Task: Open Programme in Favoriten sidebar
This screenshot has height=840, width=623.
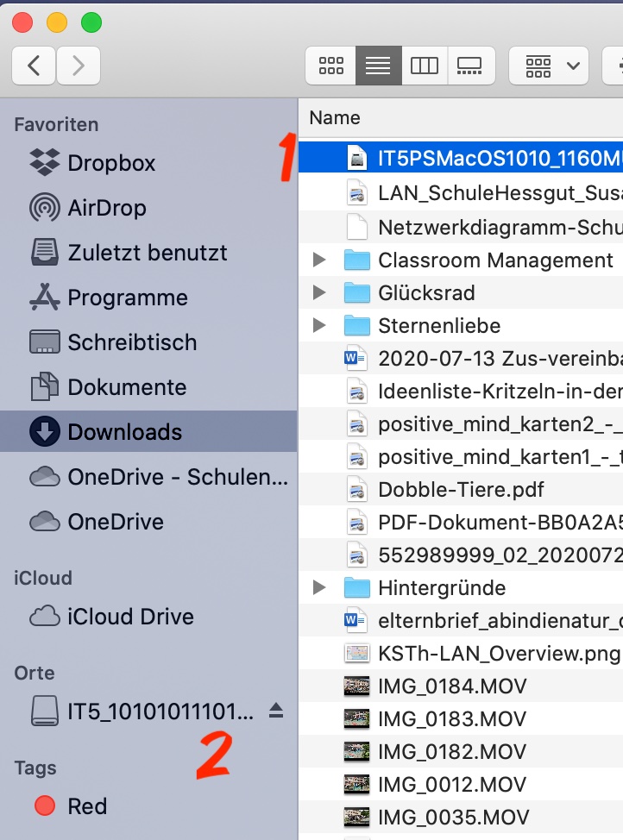Action: 127,298
